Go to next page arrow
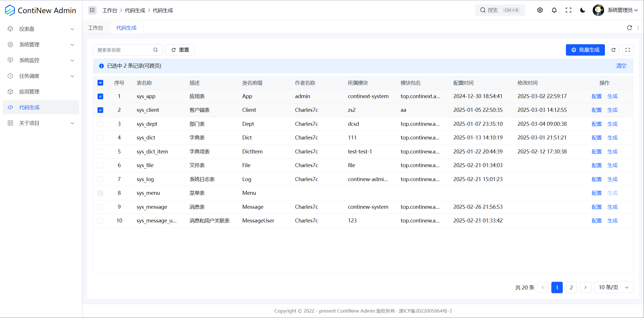 click(586, 287)
